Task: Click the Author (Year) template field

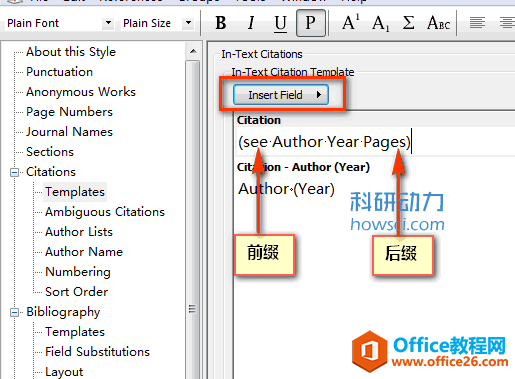Action: [x=286, y=189]
